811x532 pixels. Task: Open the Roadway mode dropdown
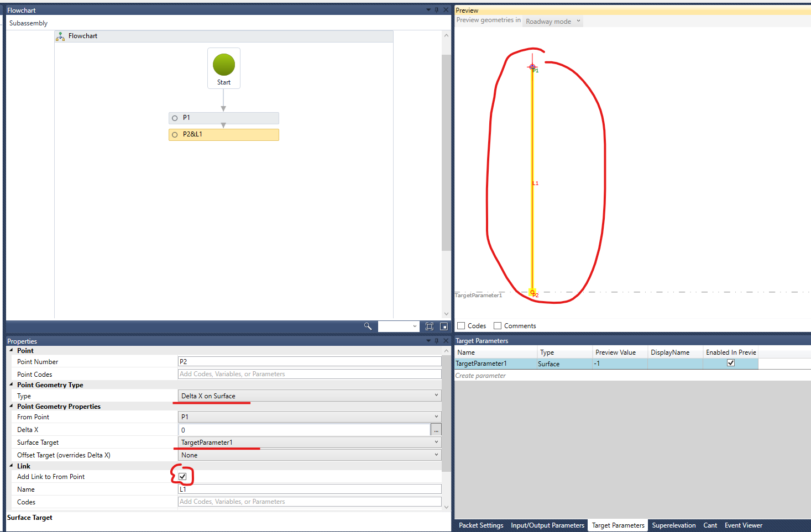coord(553,21)
